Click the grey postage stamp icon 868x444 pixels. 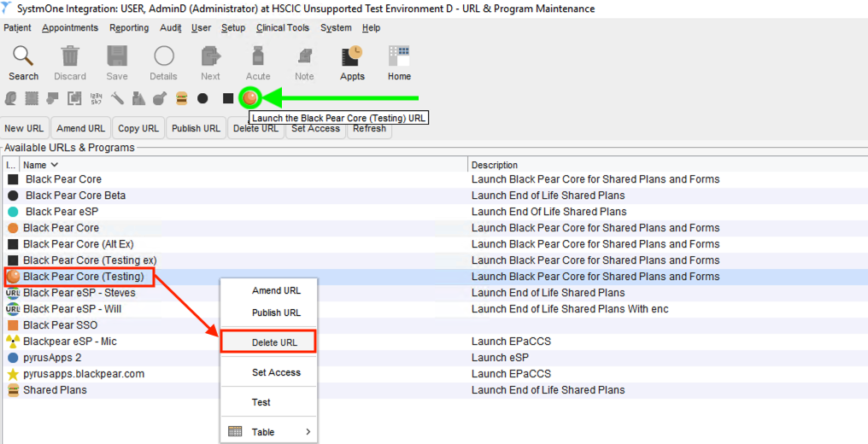tap(32, 98)
